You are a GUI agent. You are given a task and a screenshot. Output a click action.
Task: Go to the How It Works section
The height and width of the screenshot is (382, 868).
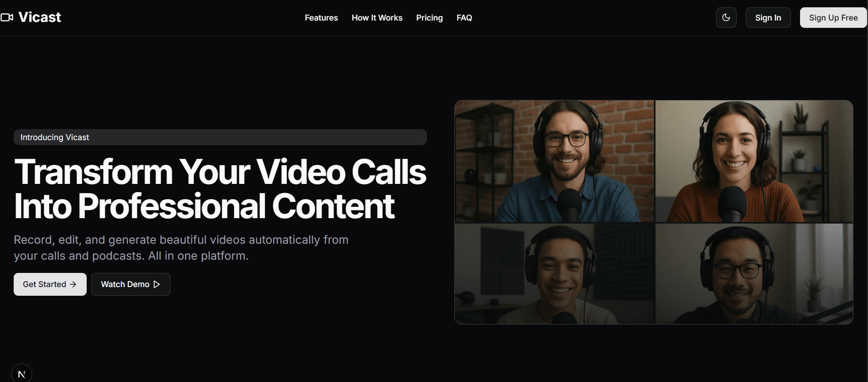click(x=377, y=18)
